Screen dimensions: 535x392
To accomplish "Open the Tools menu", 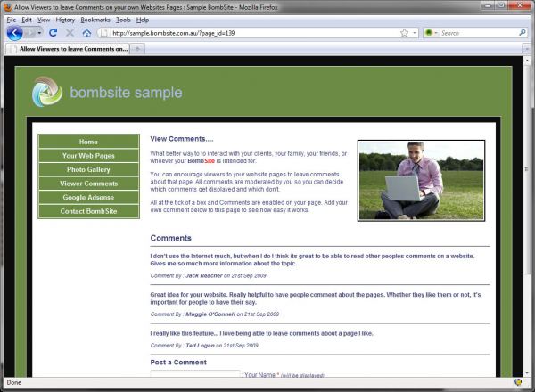I will (x=123, y=19).
